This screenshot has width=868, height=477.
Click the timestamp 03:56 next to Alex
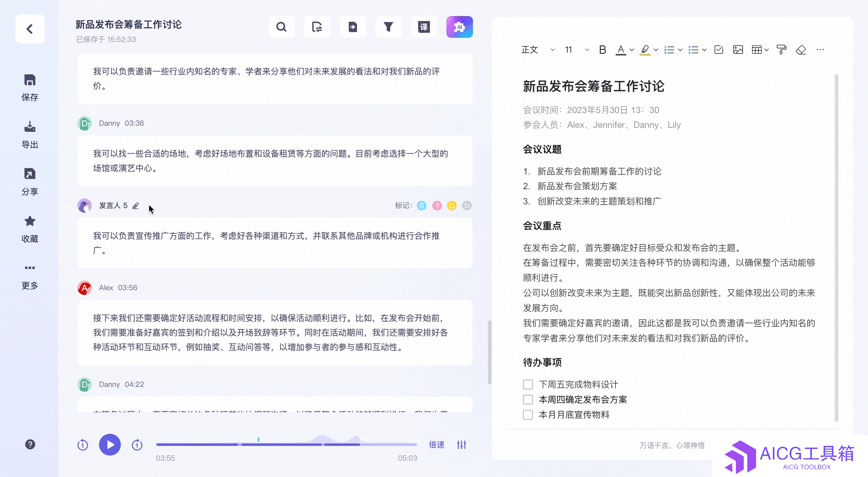(127, 288)
